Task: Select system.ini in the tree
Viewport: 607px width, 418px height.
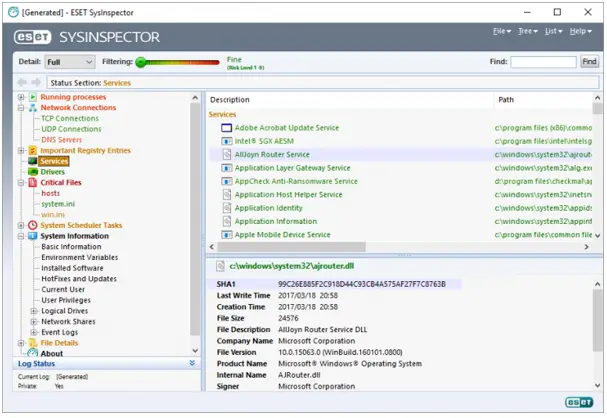Action: click(58, 204)
